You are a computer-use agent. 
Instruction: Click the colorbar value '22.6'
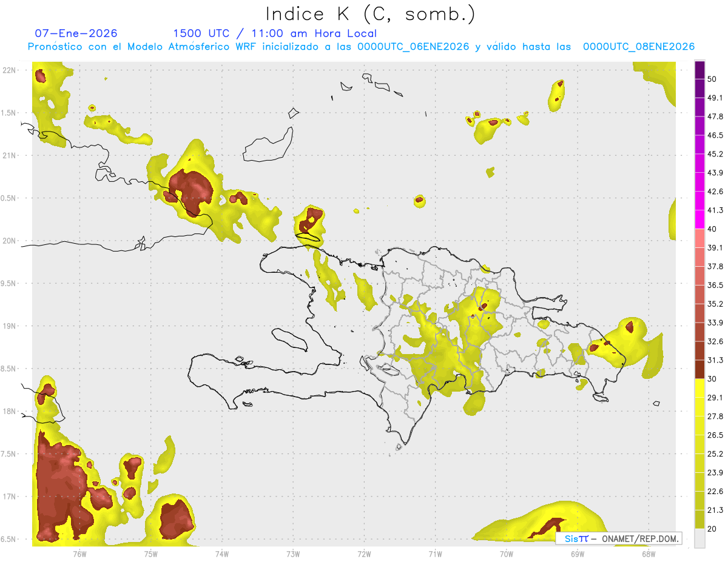pos(715,492)
